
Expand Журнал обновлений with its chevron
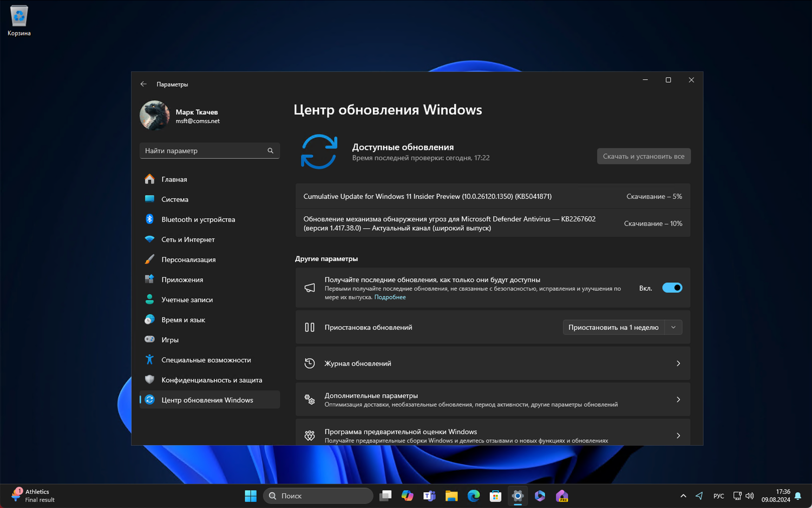click(x=678, y=363)
